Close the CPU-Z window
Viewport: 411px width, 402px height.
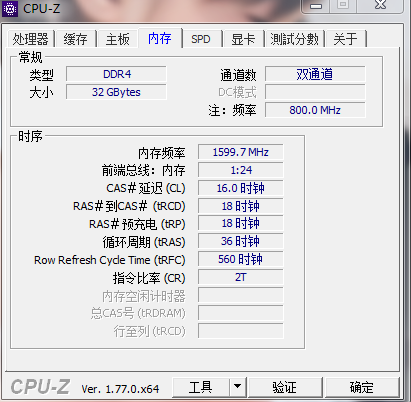click(380, 5)
